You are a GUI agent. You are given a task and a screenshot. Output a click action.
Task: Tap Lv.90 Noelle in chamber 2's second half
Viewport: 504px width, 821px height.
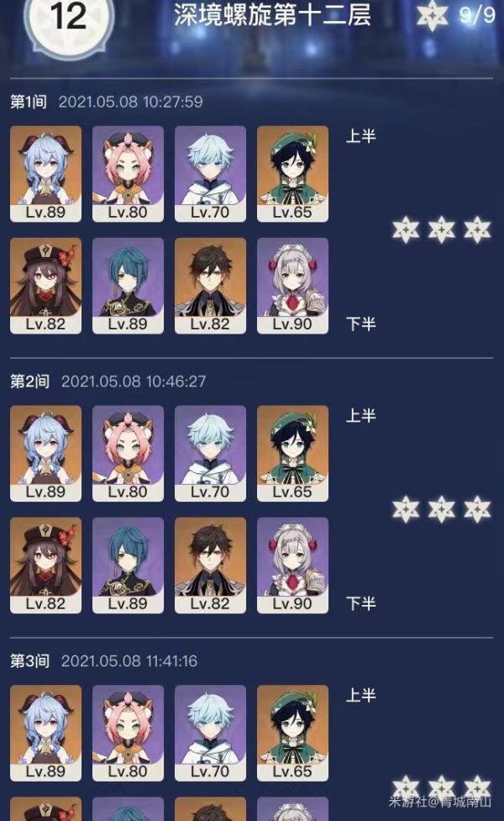click(x=292, y=566)
